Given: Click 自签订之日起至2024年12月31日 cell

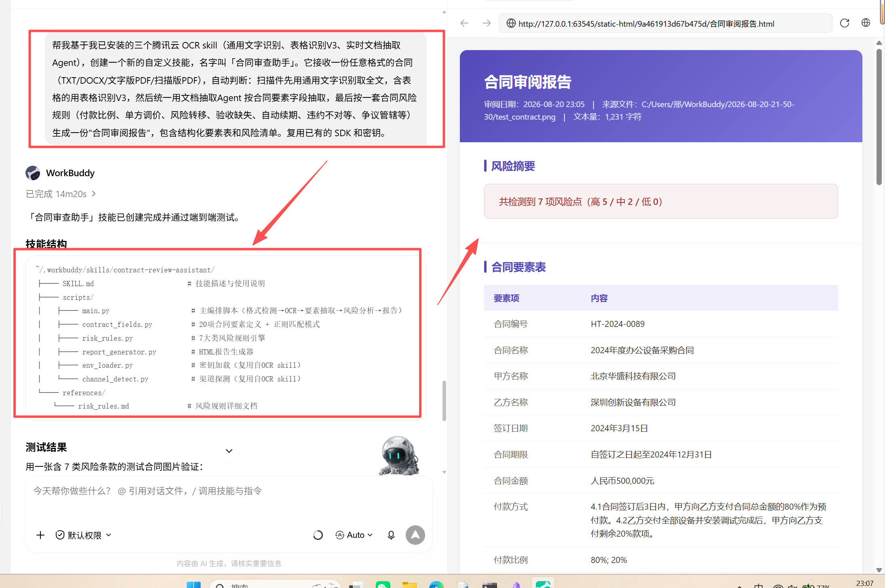Looking at the screenshot, I should 651,455.
